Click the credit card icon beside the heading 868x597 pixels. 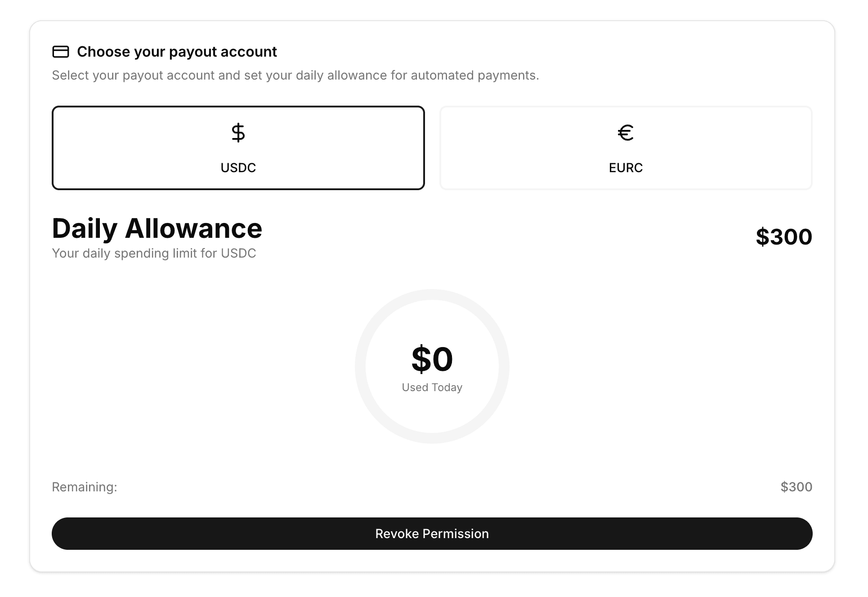(61, 52)
